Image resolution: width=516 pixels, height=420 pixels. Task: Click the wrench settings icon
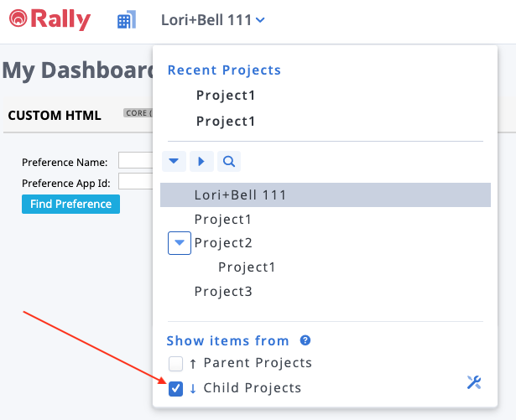[473, 382]
